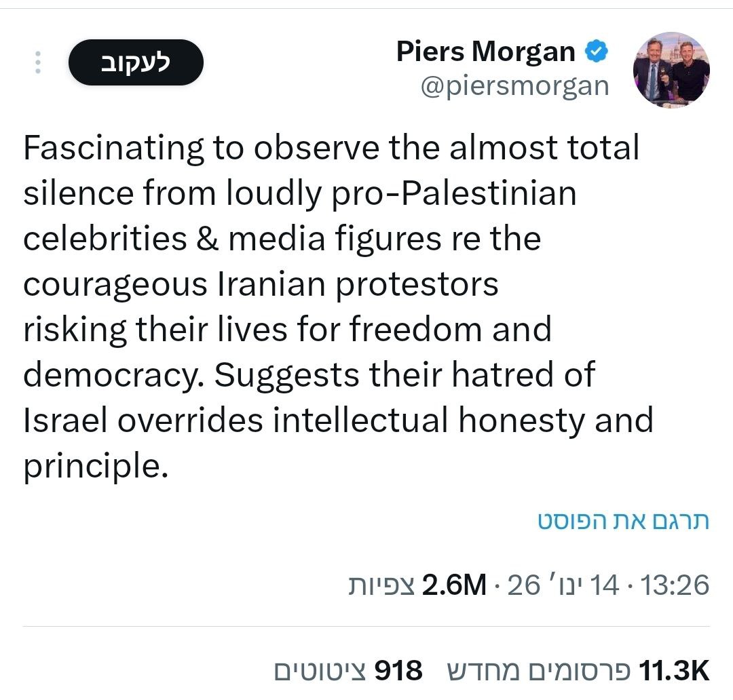Click the תרגם את הפוסט translate link
The width and height of the screenshot is (733, 700).
[x=623, y=521]
